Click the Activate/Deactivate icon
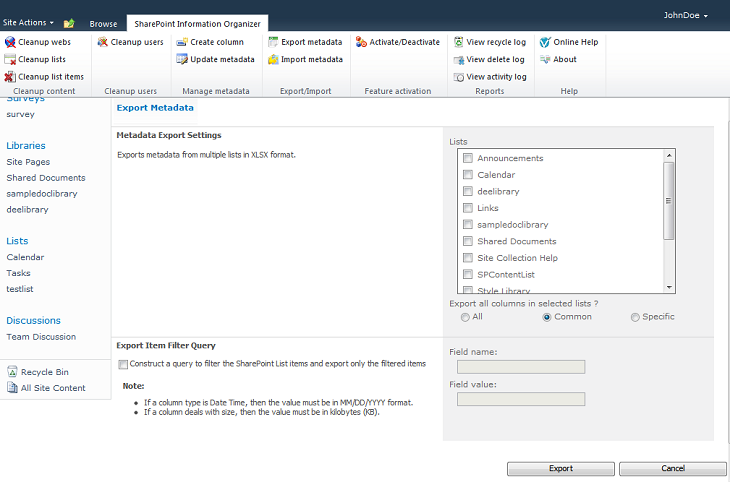Screen dimensions: 730x482 361,42
